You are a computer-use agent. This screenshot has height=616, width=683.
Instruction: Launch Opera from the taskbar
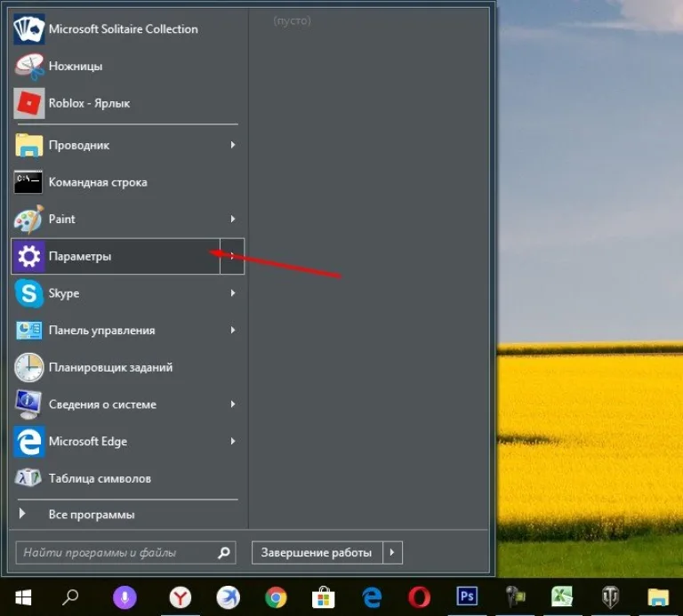tap(420, 597)
